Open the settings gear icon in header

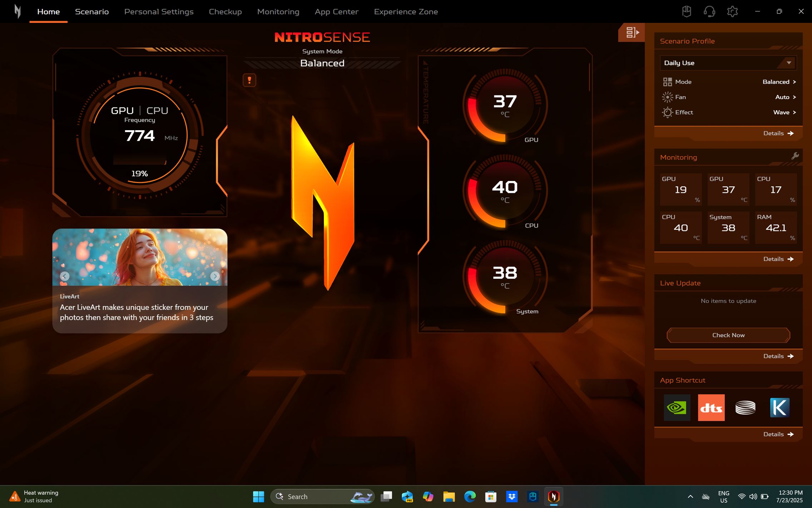tap(732, 11)
